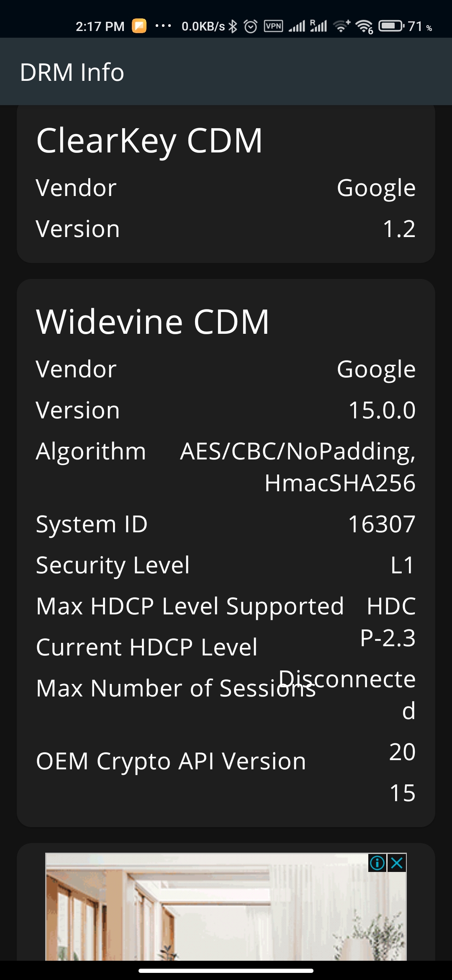
Task: Tap the VPN status icon
Action: (x=274, y=26)
